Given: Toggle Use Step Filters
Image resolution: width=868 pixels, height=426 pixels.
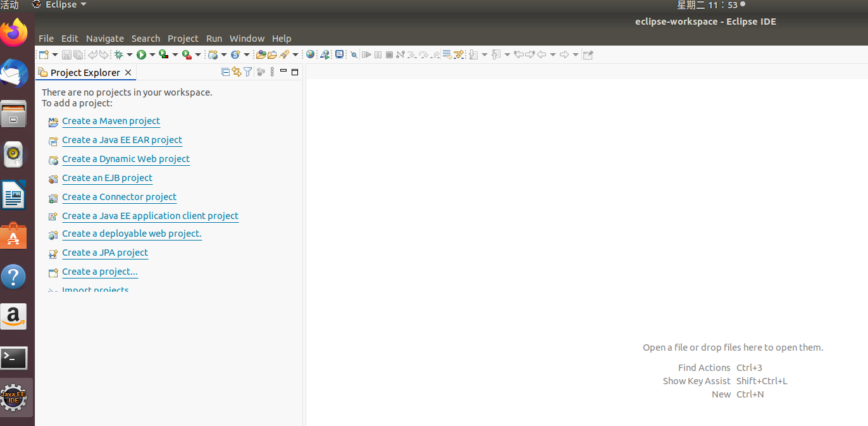Looking at the screenshot, I should pos(459,54).
